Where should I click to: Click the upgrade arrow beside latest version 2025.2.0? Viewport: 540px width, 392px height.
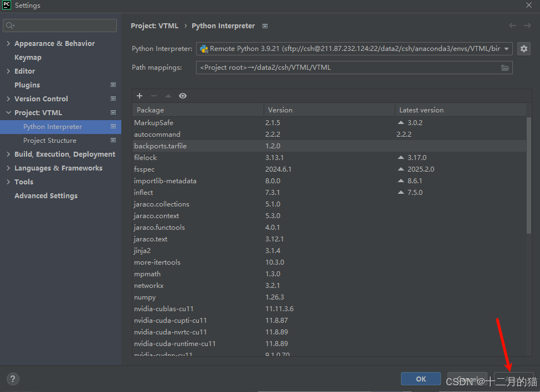401,169
